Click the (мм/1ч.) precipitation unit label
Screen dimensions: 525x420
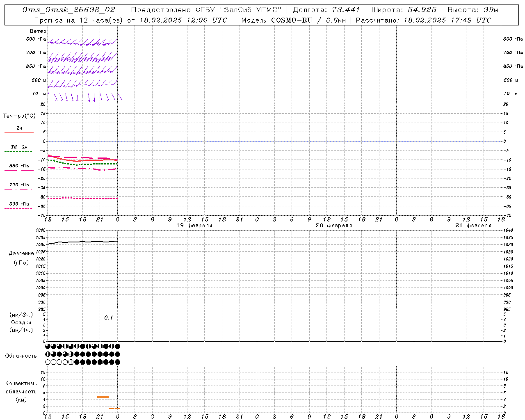pyautogui.click(x=21, y=330)
